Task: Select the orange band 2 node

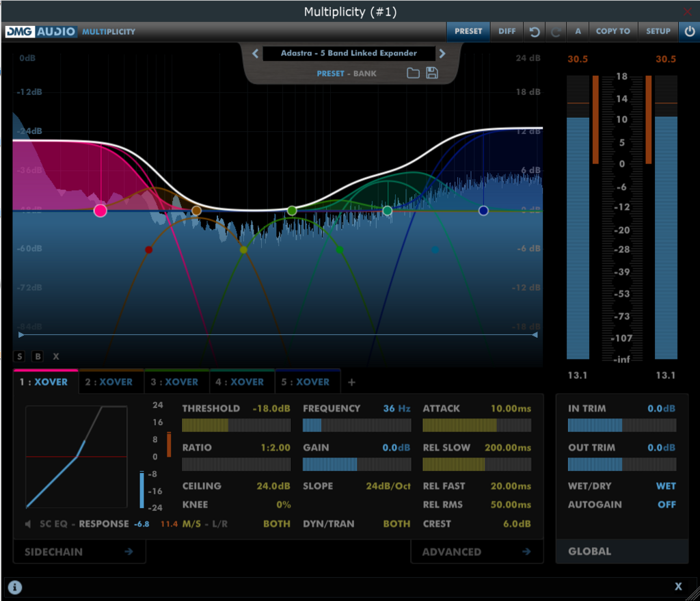Action: coord(196,211)
